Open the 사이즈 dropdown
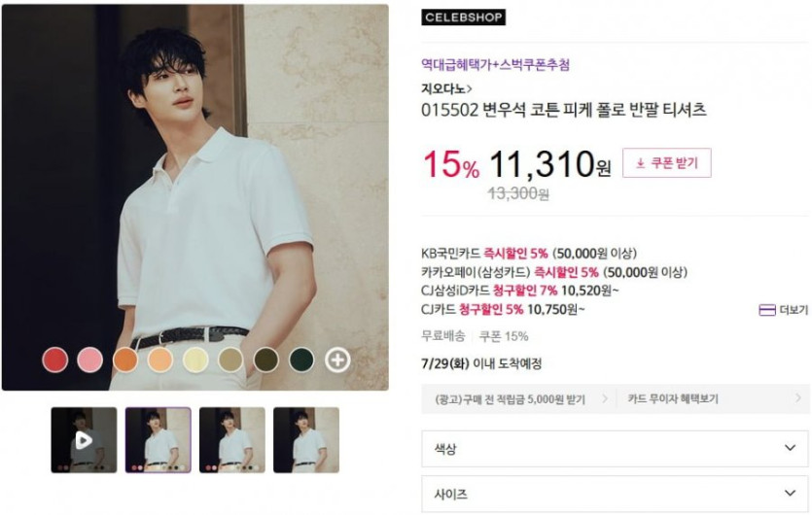 pyautogui.click(x=615, y=494)
